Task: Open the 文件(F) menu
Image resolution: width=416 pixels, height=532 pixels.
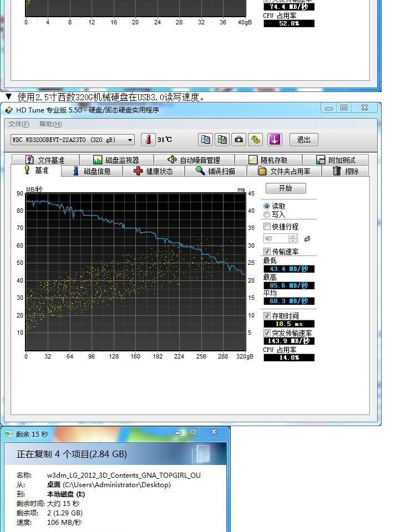Action: point(19,124)
